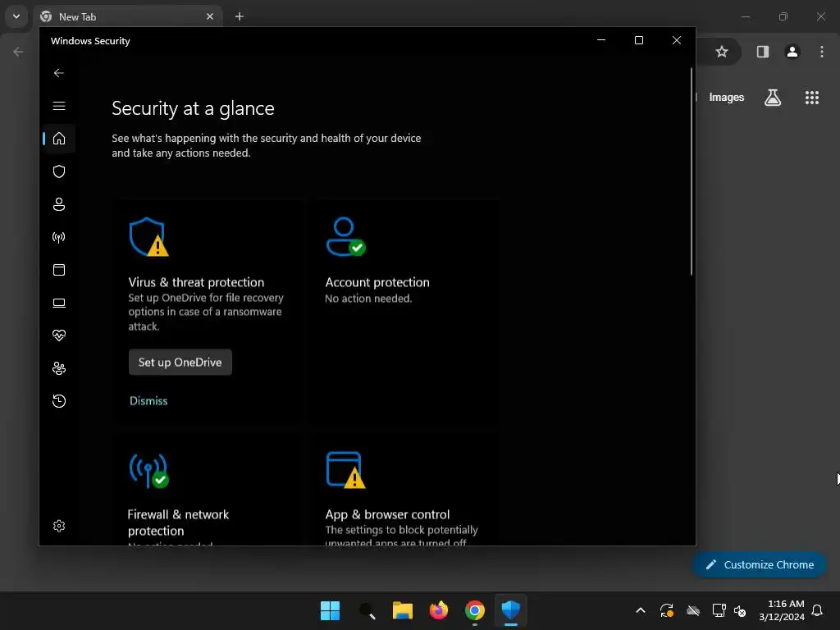
Task: Open App & browser control heading
Action: point(387,514)
